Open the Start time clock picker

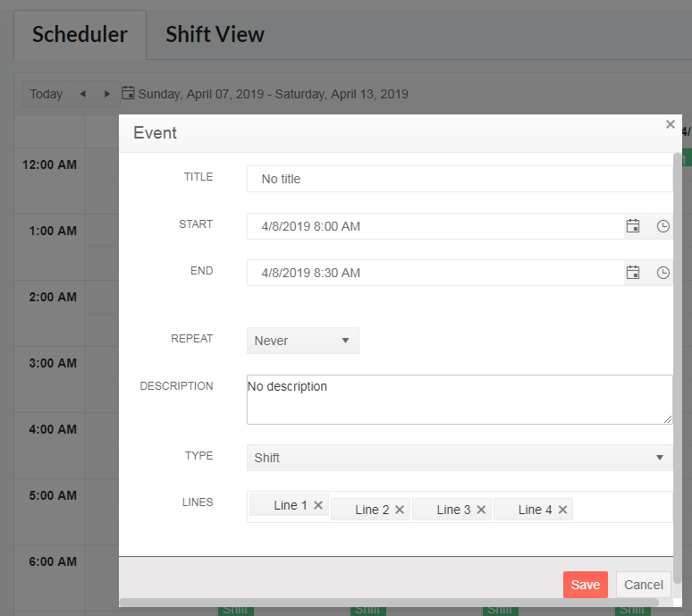pyautogui.click(x=662, y=226)
